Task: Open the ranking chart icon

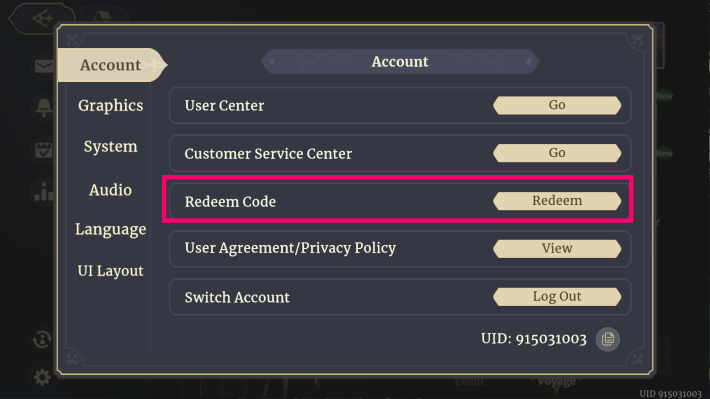Action: [43, 192]
